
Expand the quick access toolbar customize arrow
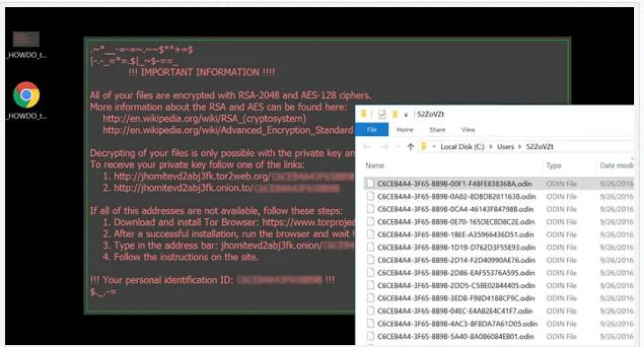406,114
